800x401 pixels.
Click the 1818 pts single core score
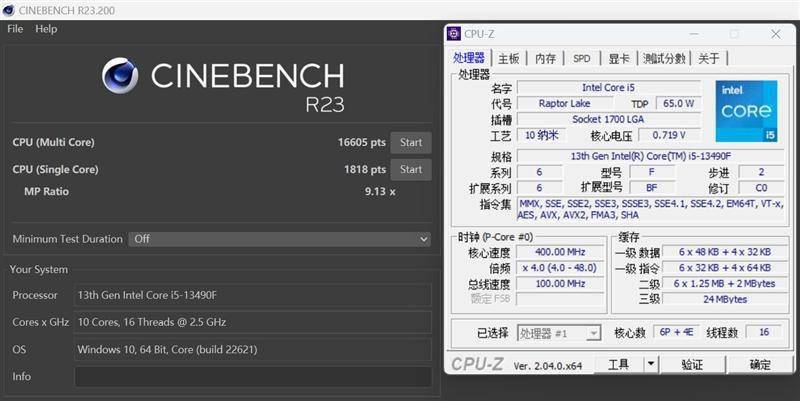364,169
